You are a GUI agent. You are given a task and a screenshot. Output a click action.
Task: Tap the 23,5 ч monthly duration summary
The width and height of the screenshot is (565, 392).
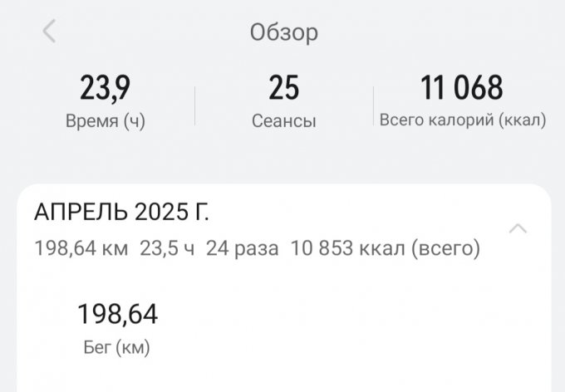click(167, 248)
